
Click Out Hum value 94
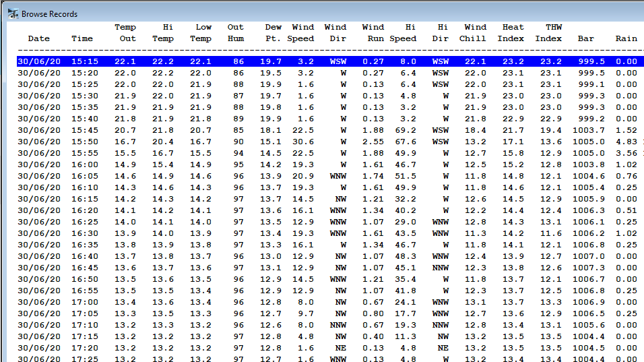238,153
